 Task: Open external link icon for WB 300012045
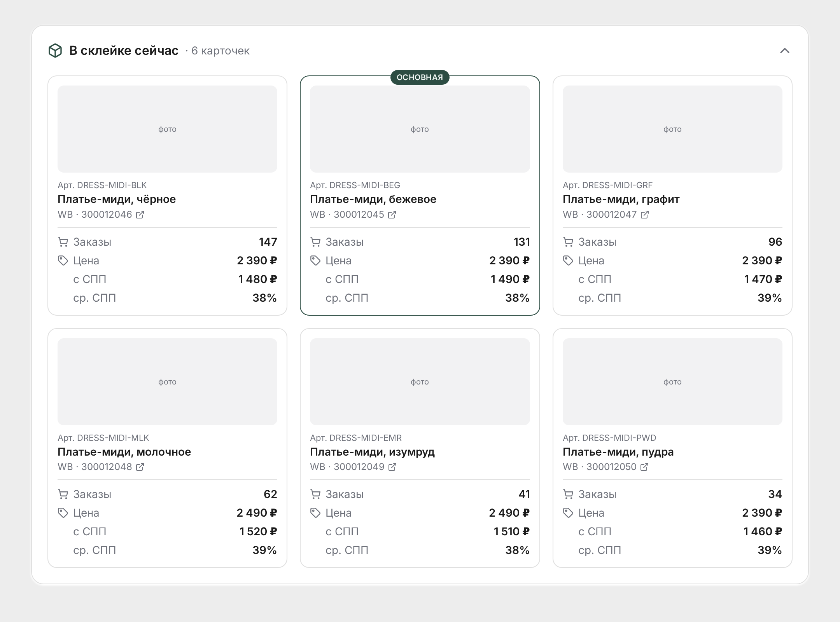[x=392, y=215]
